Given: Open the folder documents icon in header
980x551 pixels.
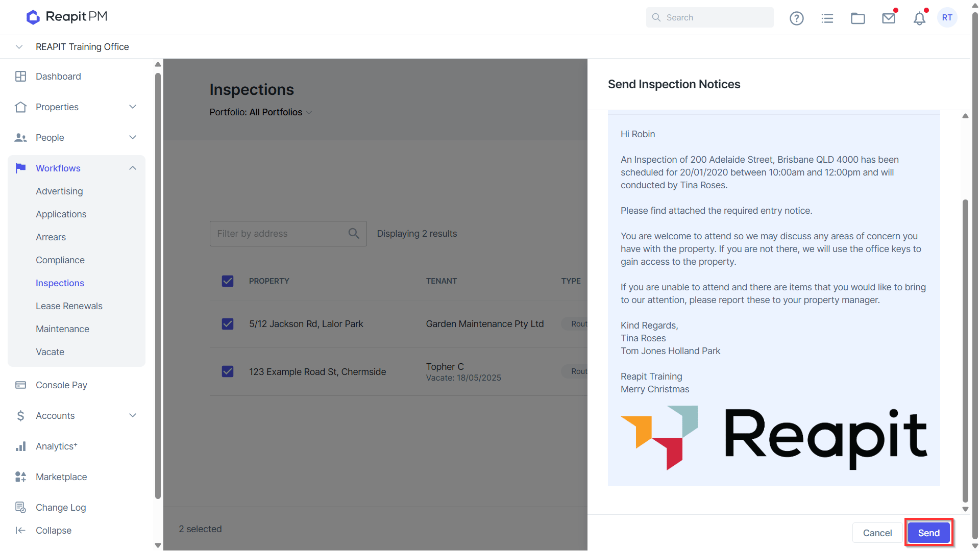Looking at the screenshot, I should (x=858, y=18).
